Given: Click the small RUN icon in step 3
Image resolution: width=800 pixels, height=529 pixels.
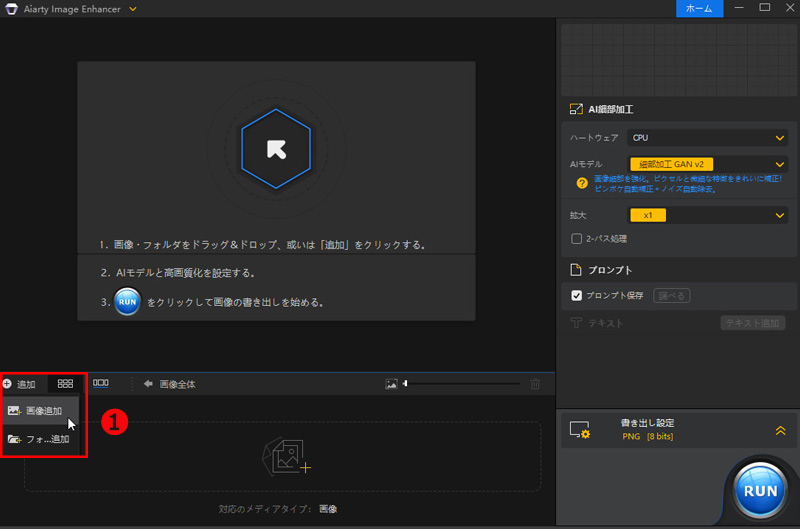Looking at the screenshot, I should pos(127,301).
